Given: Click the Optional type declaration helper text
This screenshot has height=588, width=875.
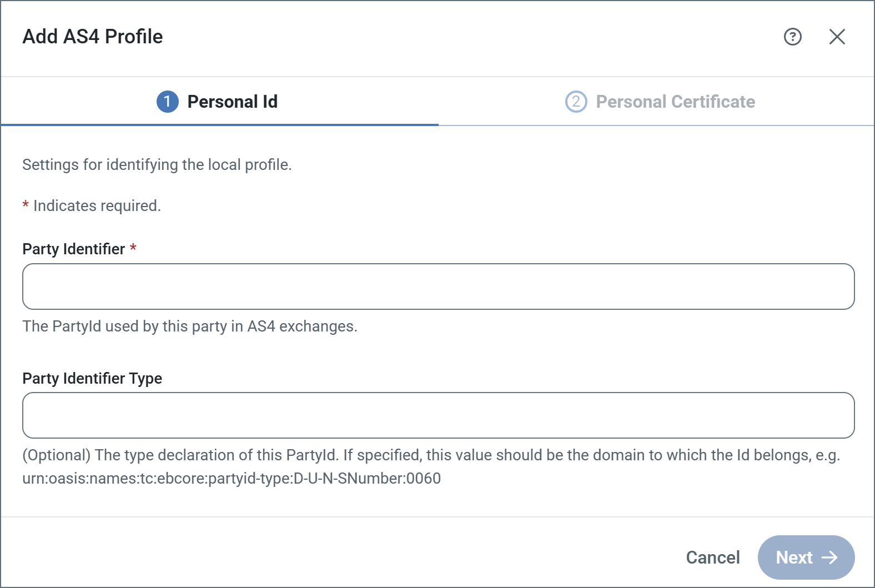Looking at the screenshot, I should click(x=431, y=455).
